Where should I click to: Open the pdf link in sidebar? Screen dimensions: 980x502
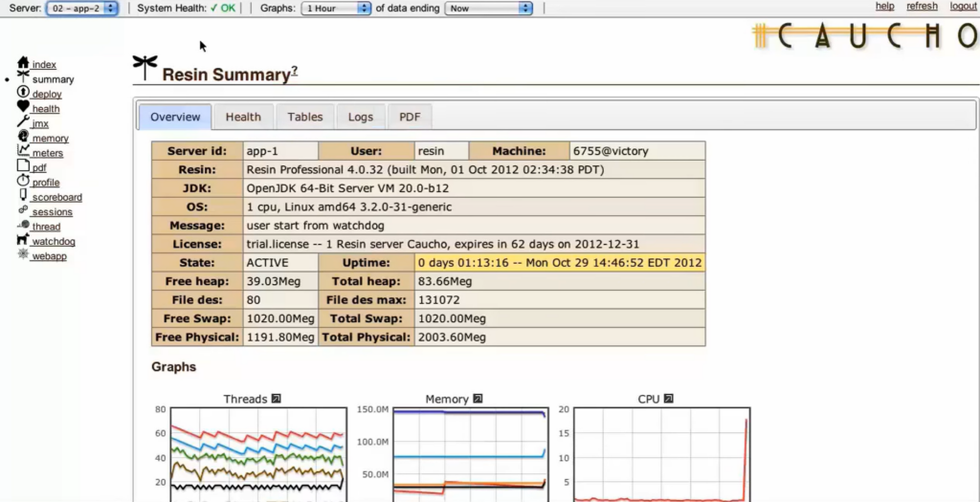39,168
